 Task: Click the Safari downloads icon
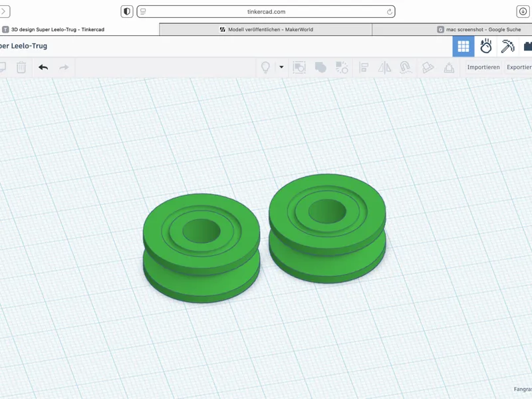tap(523, 11)
